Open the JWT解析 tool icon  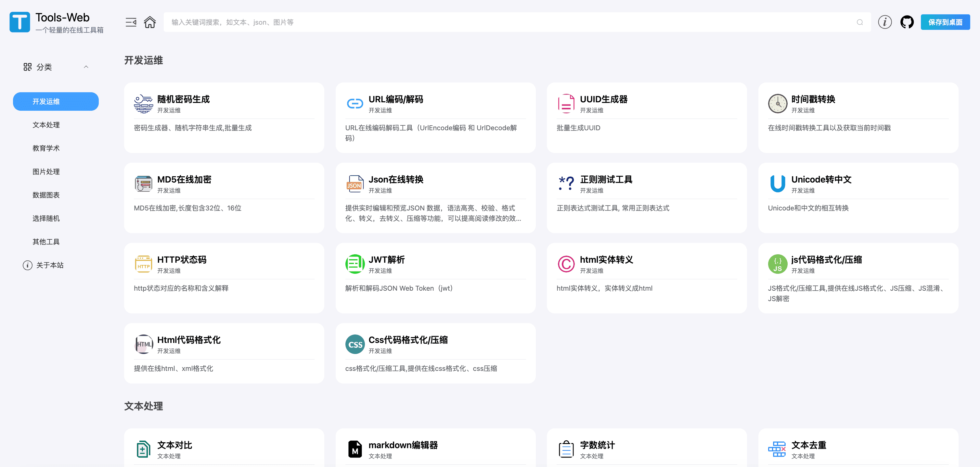click(355, 264)
